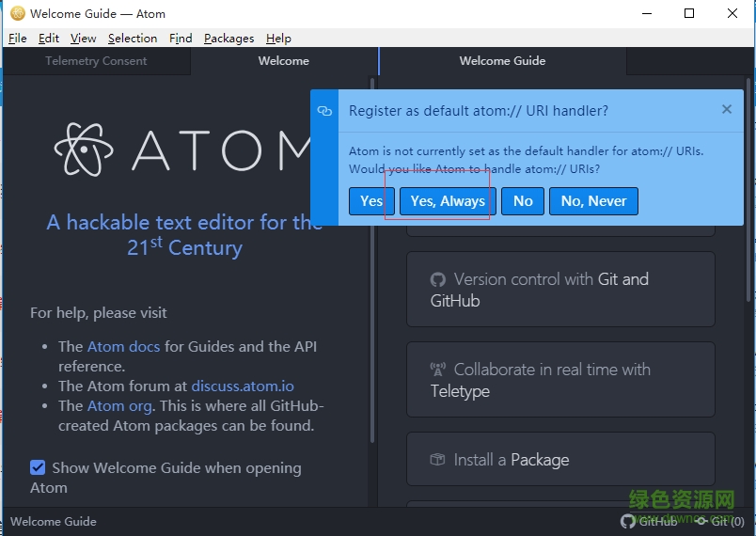The image size is (756, 536).
Task: Uncheck Show Welcome Guide when opening Atom
Action: (38, 467)
